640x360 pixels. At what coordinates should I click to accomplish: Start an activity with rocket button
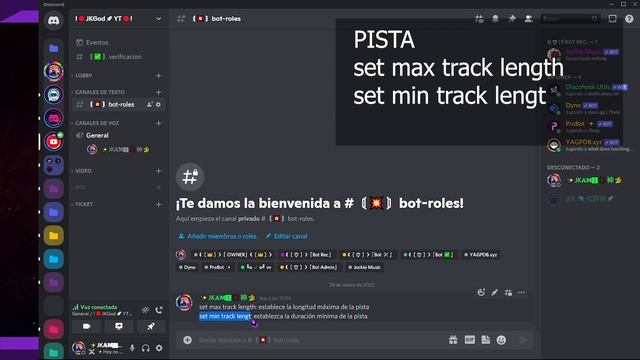coord(151,327)
